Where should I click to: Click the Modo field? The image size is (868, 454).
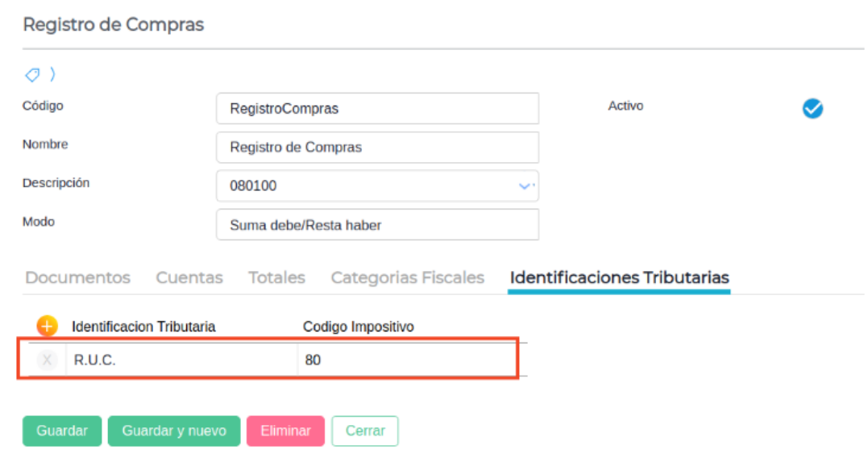(377, 225)
